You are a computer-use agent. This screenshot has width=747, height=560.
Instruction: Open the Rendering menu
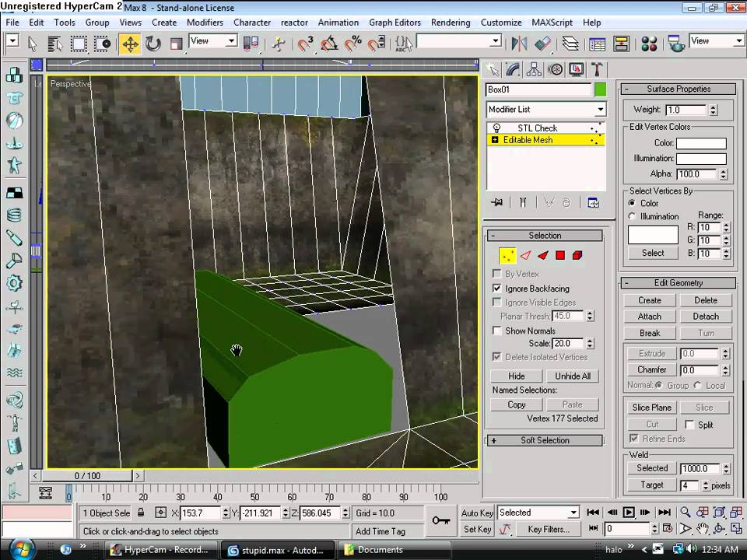pyautogui.click(x=451, y=23)
